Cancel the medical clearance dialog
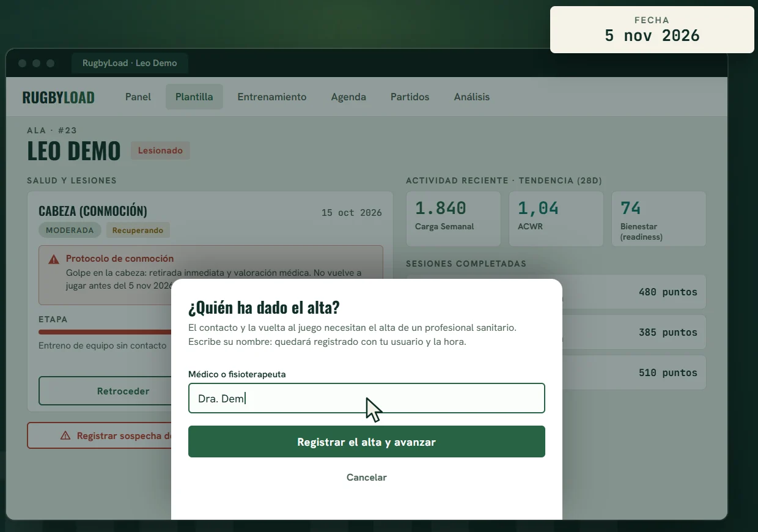This screenshot has height=532, width=758. [367, 477]
